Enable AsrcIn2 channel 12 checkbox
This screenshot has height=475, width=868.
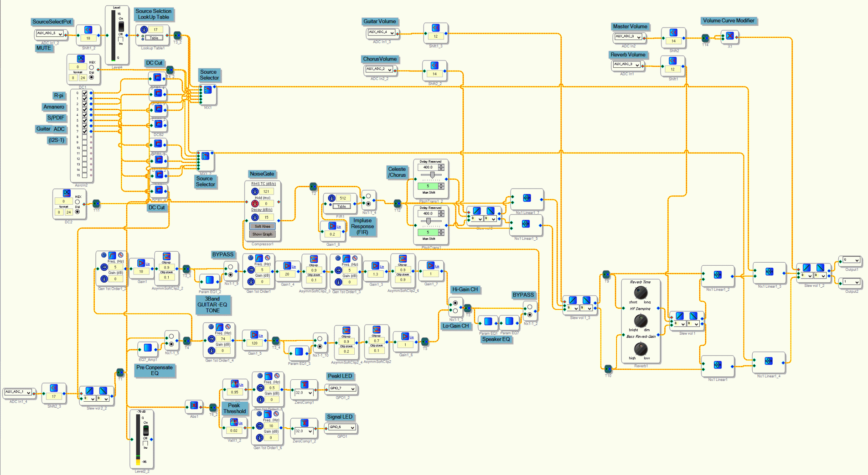[x=85, y=159]
